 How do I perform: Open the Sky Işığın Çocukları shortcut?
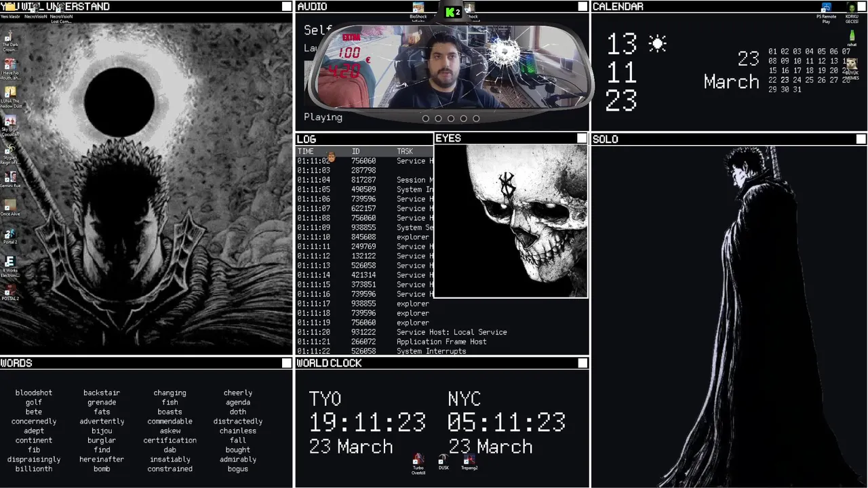click(9, 124)
